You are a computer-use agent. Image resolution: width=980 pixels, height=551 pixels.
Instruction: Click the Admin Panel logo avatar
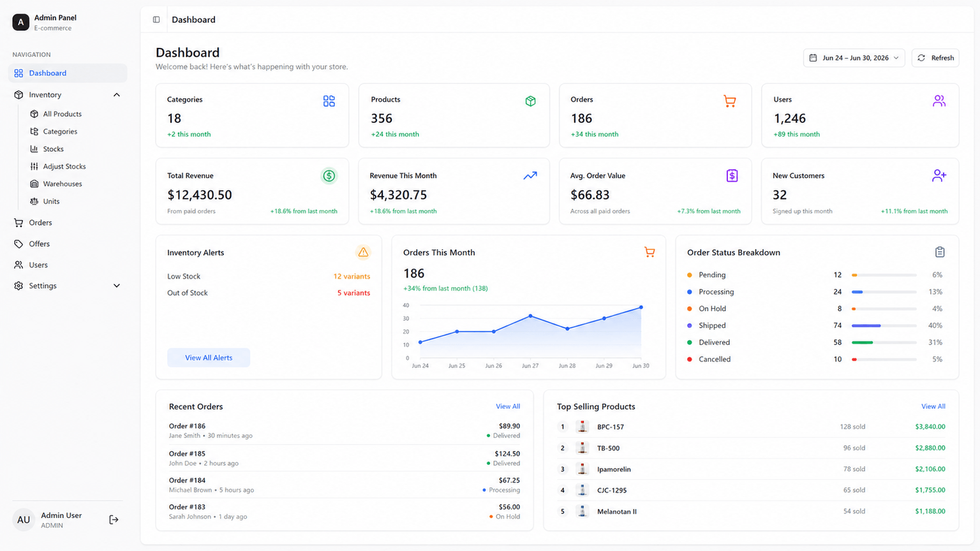coord(20,22)
